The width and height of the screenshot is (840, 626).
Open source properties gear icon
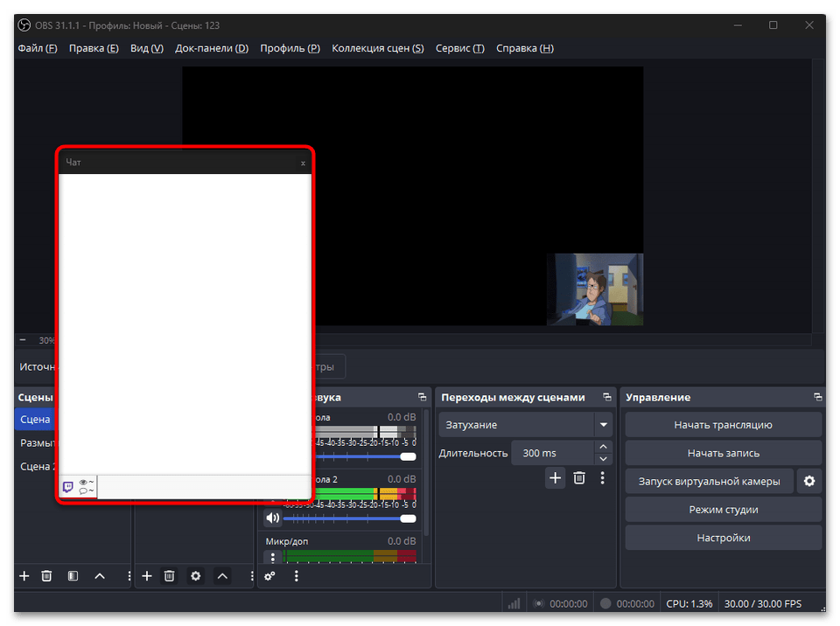[195, 576]
